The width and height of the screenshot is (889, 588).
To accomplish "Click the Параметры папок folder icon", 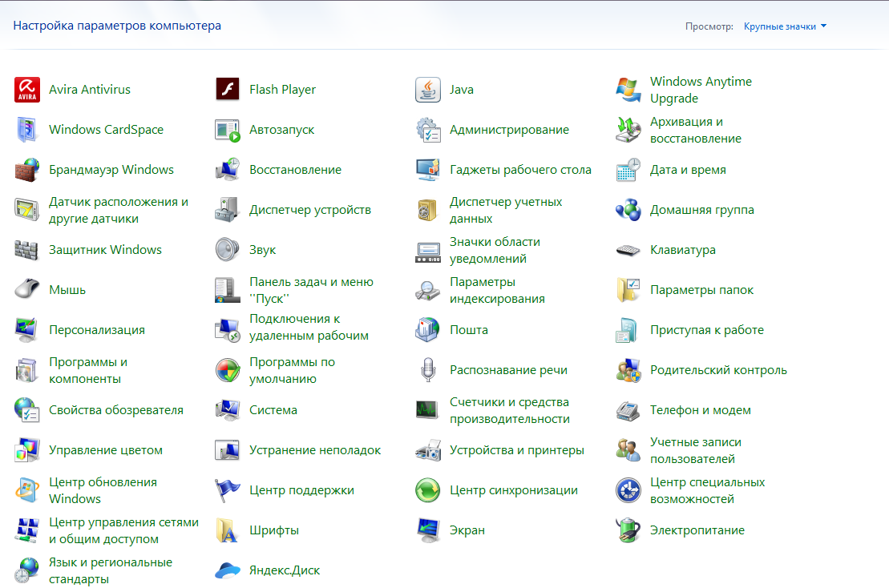I will point(628,290).
